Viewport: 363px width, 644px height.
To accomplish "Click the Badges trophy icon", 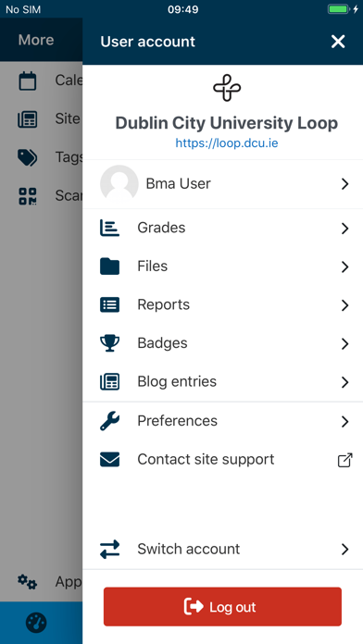I will click(x=110, y=343).
